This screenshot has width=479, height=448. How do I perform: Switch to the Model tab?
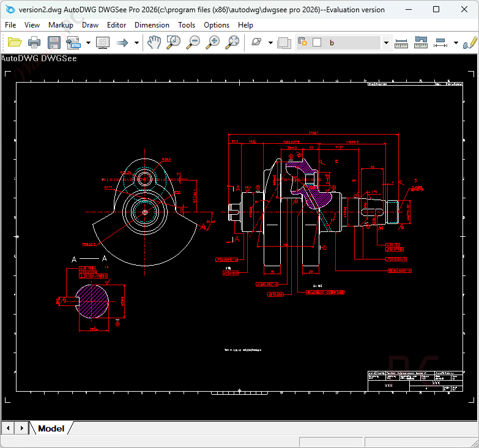(51, 428)
